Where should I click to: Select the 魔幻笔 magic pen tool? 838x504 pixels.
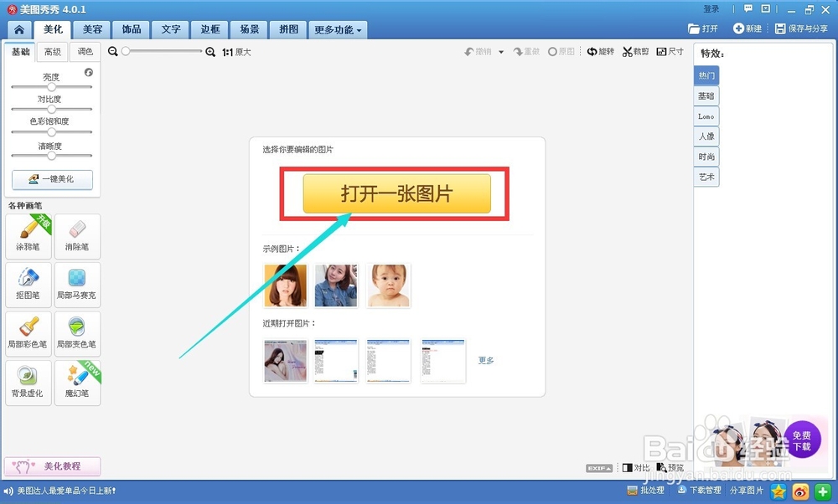click(77, 383)
